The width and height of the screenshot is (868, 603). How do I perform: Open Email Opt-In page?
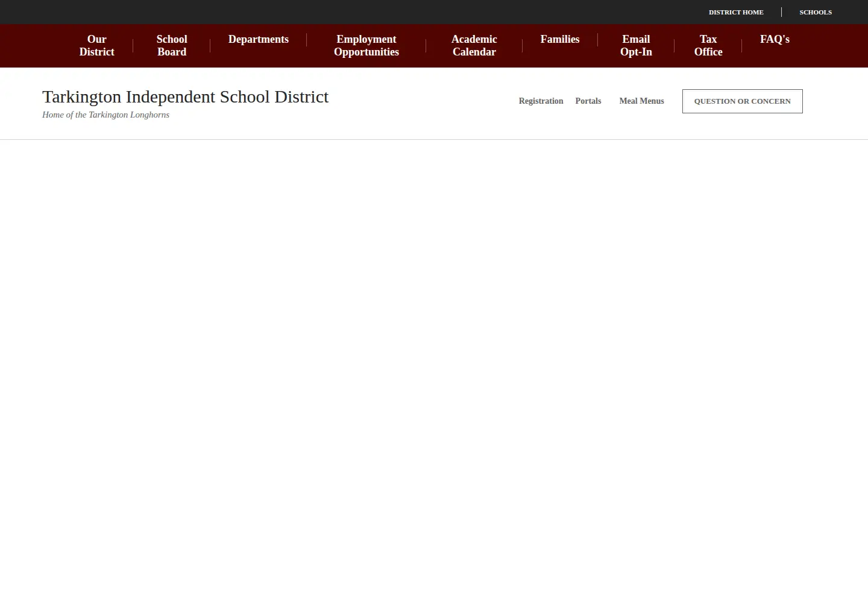coord(636,46)
